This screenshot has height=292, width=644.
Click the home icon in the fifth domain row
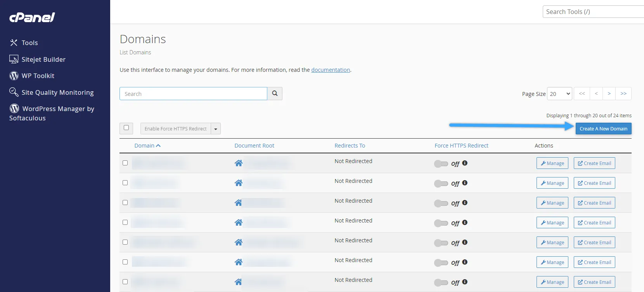point(238,242)
